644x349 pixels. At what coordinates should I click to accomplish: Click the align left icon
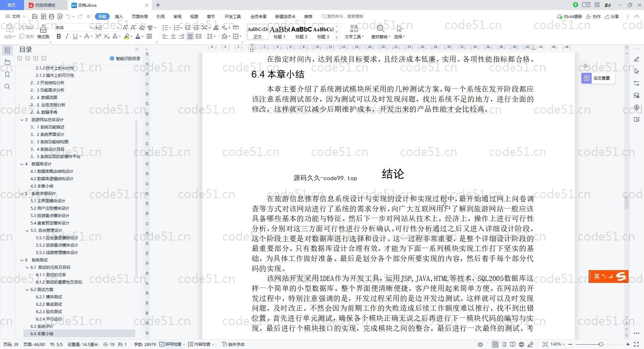coord(165,36)
